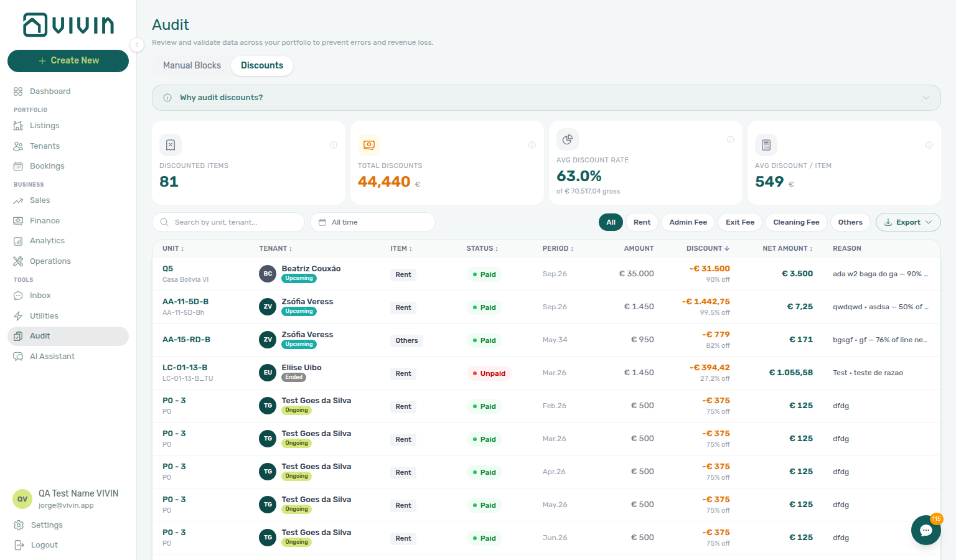The width and height of the screenshot is (956, 560).
Task: Click the VIVIN logo
Action: [68, 25]
